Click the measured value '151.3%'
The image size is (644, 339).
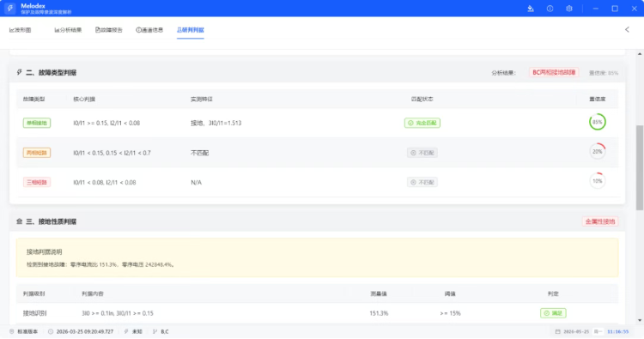pyautogui.click(x=379, y=313)
